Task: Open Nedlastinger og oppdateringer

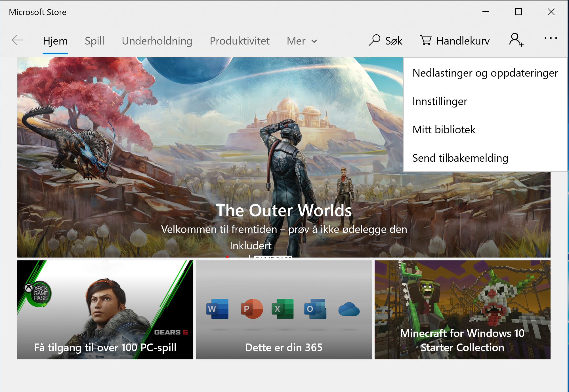Action: (x=485, y=73)
